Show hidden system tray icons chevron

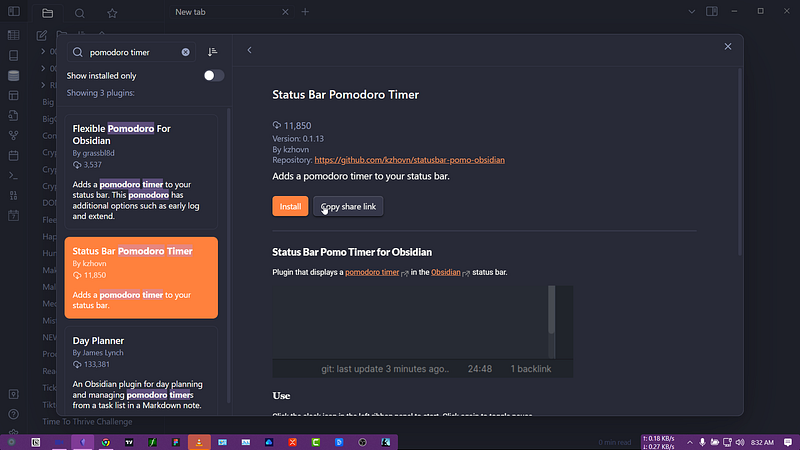point(690,442)
